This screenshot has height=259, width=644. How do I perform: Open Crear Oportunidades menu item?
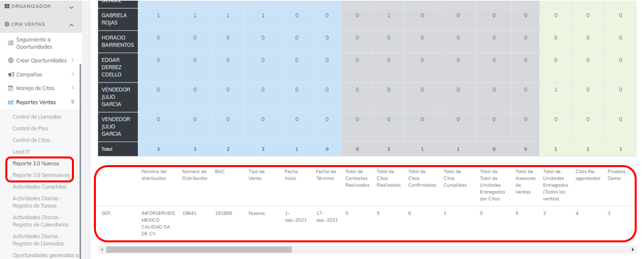41,61
